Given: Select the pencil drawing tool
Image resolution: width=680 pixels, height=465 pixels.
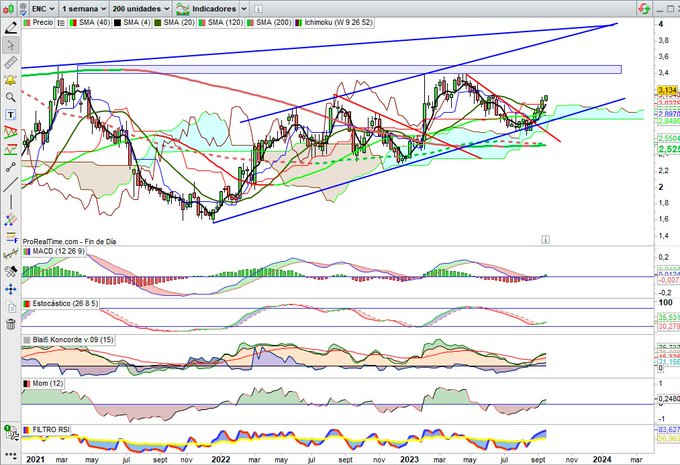Looking at the screenshot, I should tap(10, 28).
